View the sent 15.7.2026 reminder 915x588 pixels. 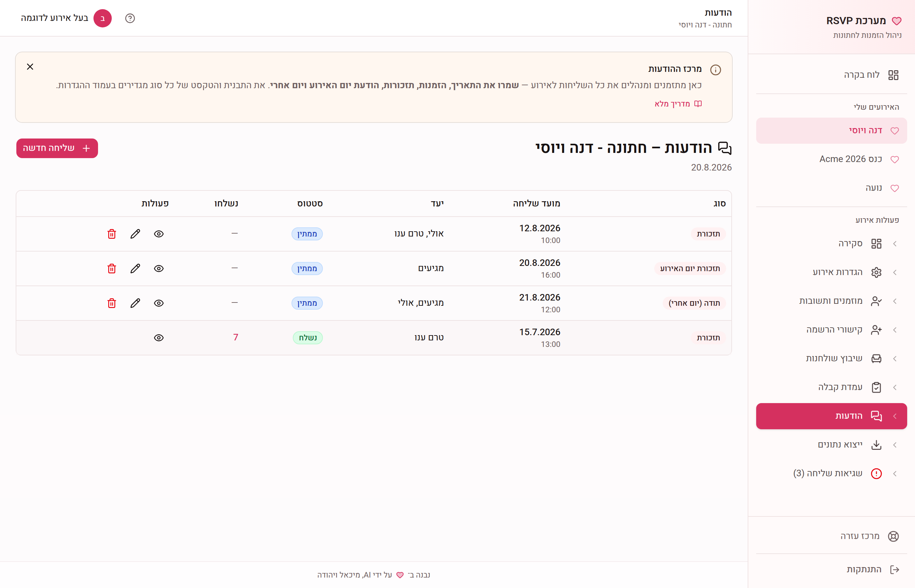pos(159,338)
